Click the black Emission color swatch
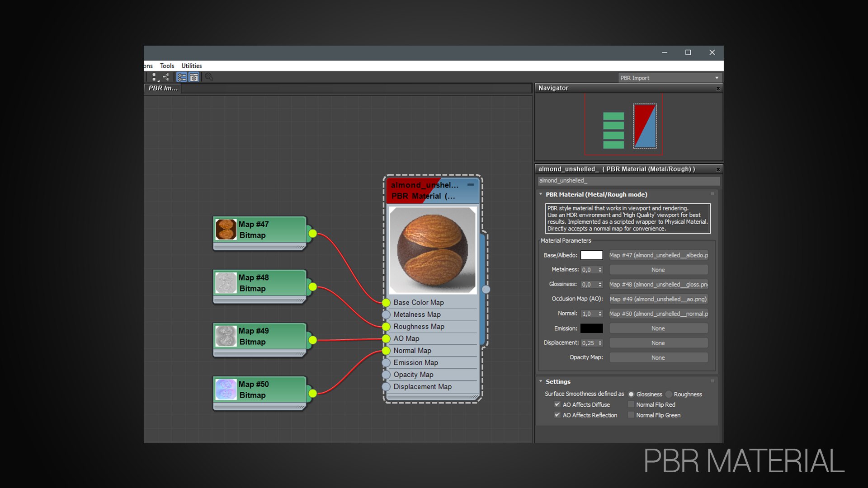The height and width of the screenshot is (488, 868). [591, 328]
